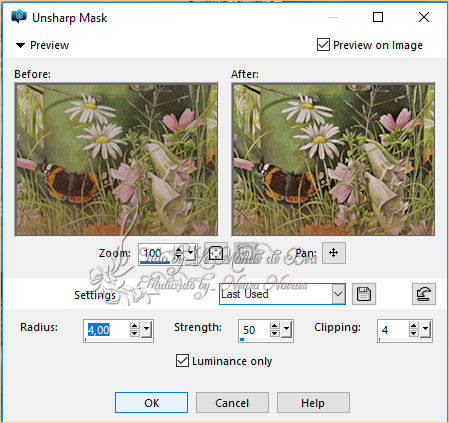
Task: Click the fit-to-window zoom icon
Action: pos(216,253)
